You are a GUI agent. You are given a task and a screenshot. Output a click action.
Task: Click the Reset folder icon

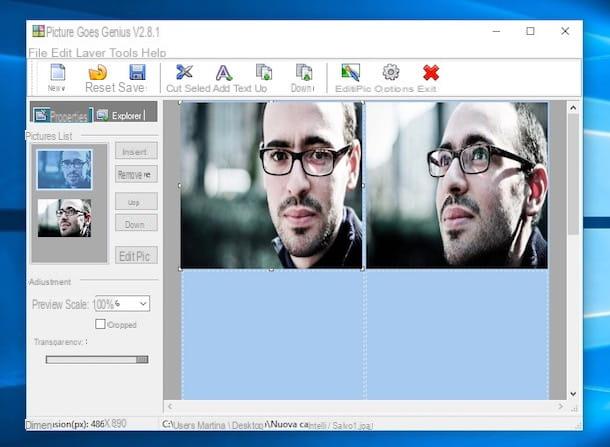click(x=98, y=72)
